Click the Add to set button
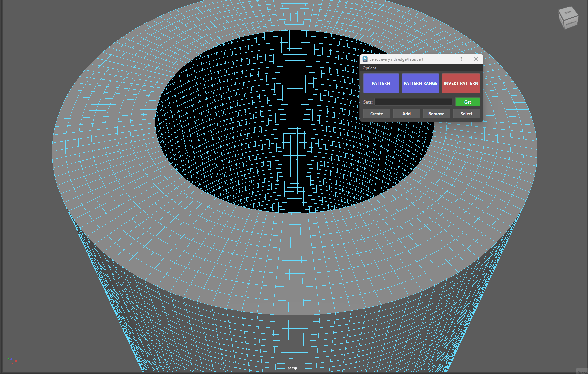Viewport: 588px width, 374px height. [x=406, y=114]
